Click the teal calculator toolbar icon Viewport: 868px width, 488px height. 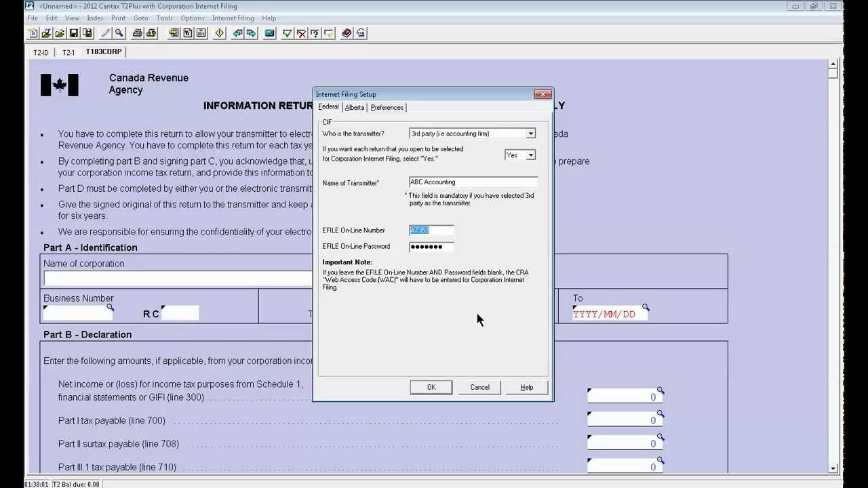click(269, 33)
